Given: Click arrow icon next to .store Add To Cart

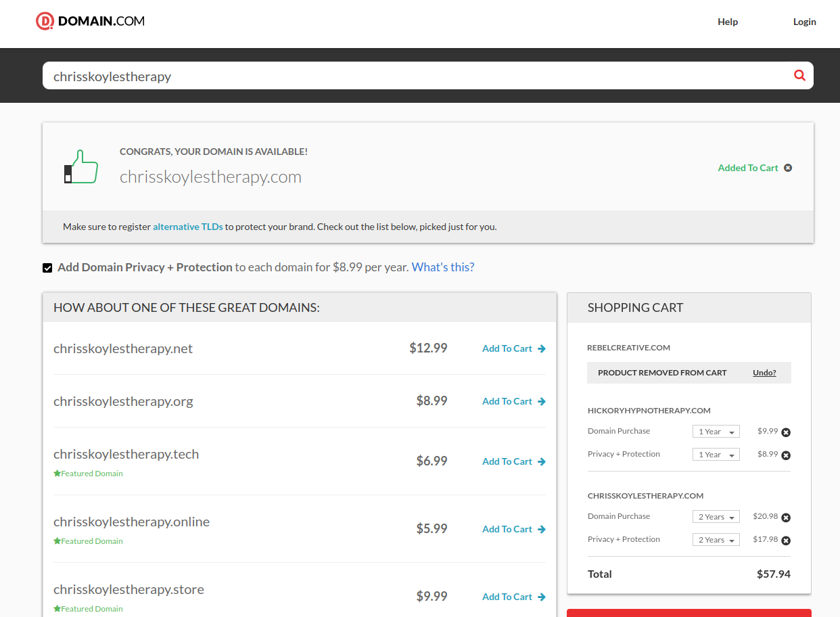Looking at the screenshot, I should pyautogui.click(x=542, y=597).
